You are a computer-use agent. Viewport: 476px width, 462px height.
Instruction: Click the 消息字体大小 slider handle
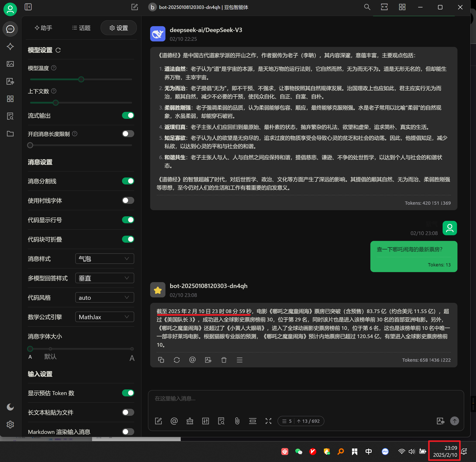[x=30, y=349]
